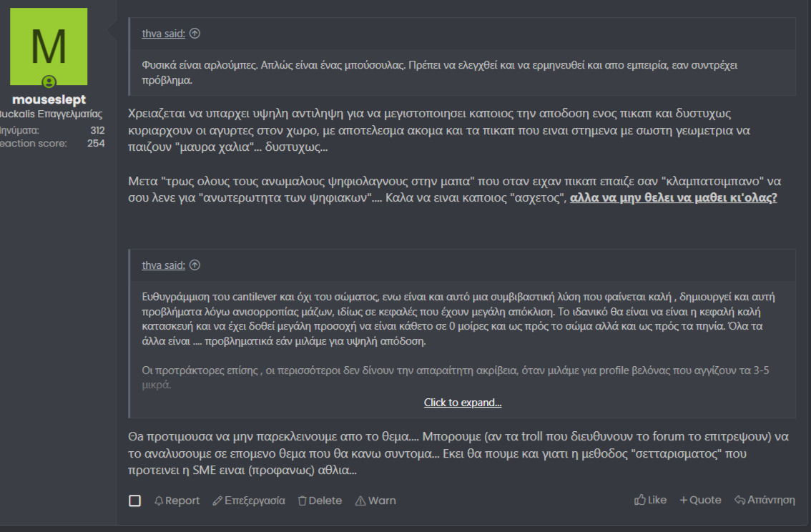The image size is (811, 532).
Task: Click the Buckalis Επαγγελματίας user title
Action: click(50, 114)
